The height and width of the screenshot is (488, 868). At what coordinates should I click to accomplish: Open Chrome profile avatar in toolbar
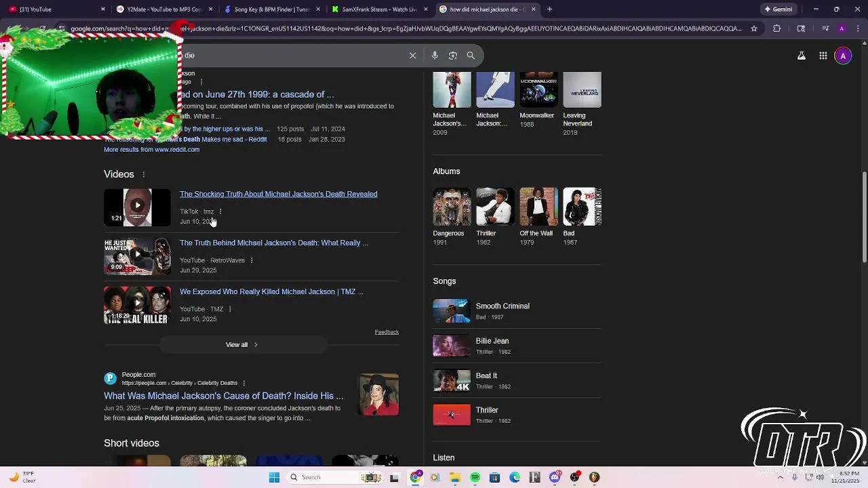coord(842,28)
